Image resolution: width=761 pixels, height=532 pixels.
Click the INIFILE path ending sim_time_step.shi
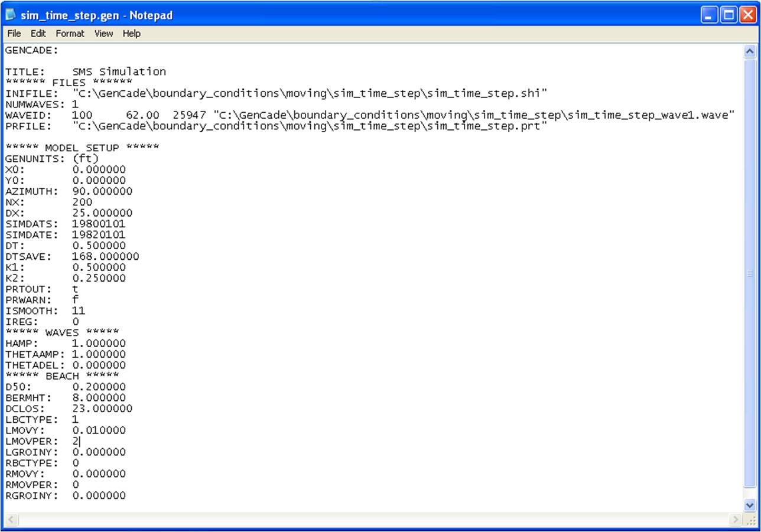pyautogui.click(x=310, y=93)
